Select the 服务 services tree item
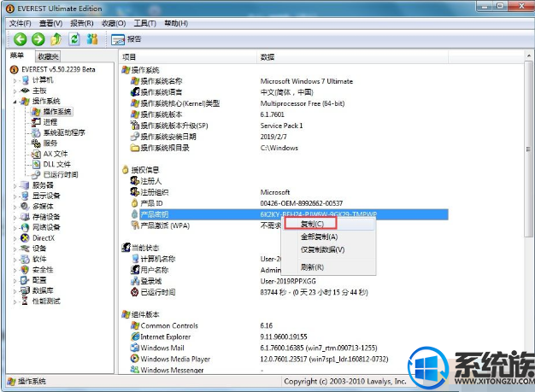 [45, 143]
